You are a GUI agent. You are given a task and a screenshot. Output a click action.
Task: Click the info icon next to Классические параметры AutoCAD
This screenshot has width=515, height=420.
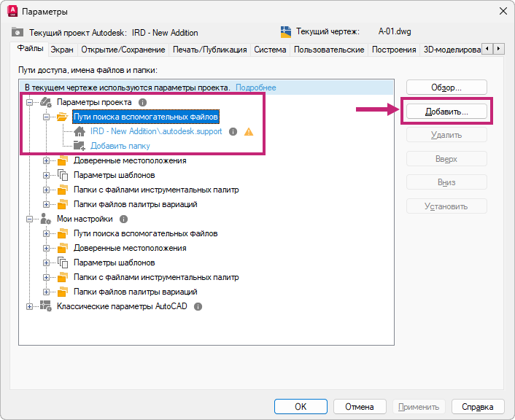point(198,307)
